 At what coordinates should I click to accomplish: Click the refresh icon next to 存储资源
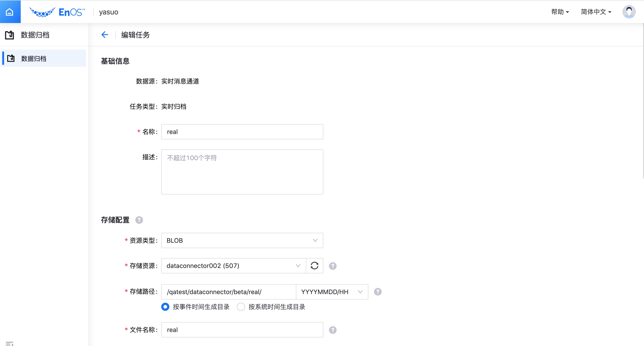(314, 266)
